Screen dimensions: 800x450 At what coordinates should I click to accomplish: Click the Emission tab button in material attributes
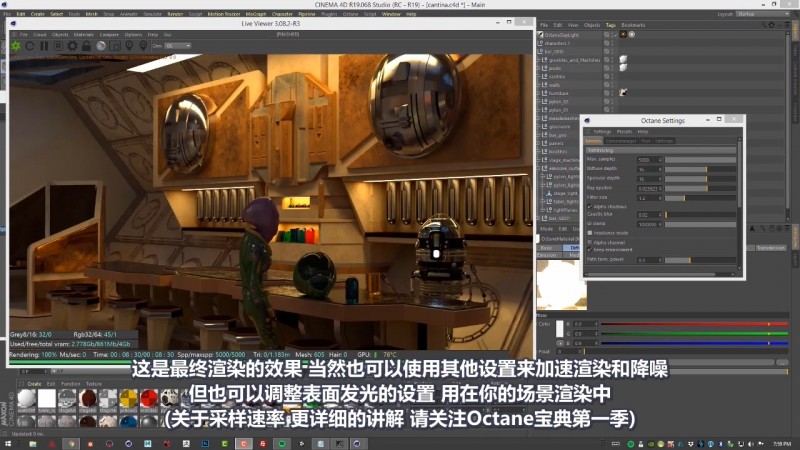pyautogui.click(x=548, y=255)
